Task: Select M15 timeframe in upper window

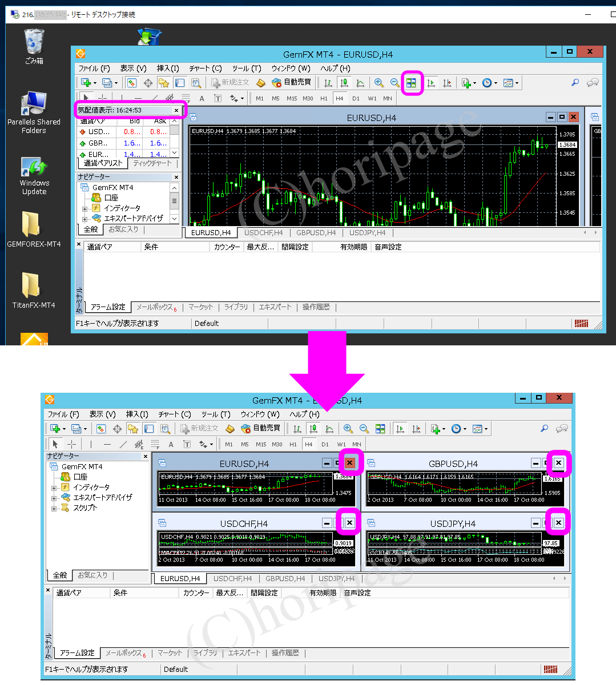Action: click(292, 98)
